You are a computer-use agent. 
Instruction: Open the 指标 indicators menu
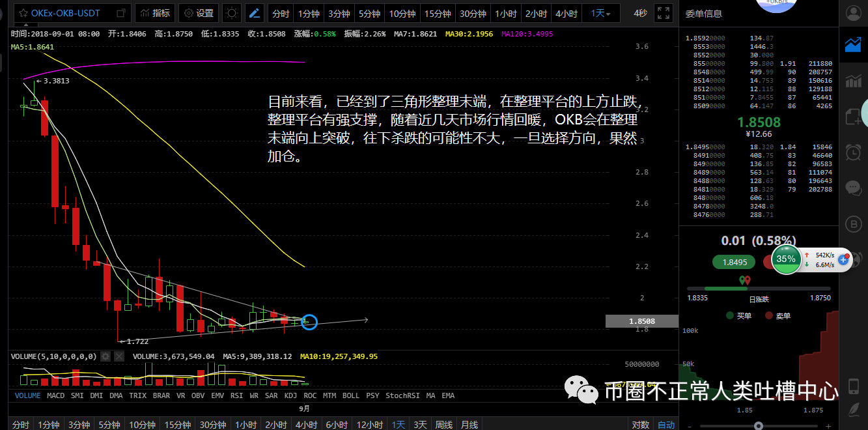pos(154,13)
